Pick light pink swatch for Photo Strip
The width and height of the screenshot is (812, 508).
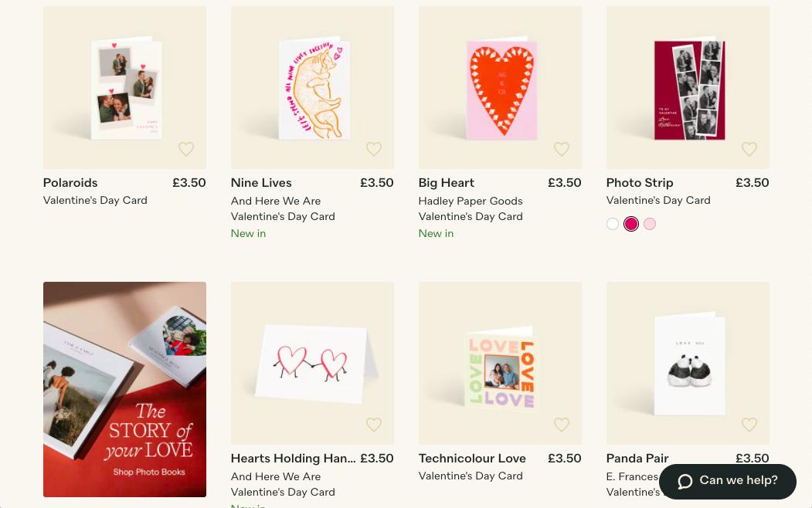pyautogui.click(x=650, y=224)
